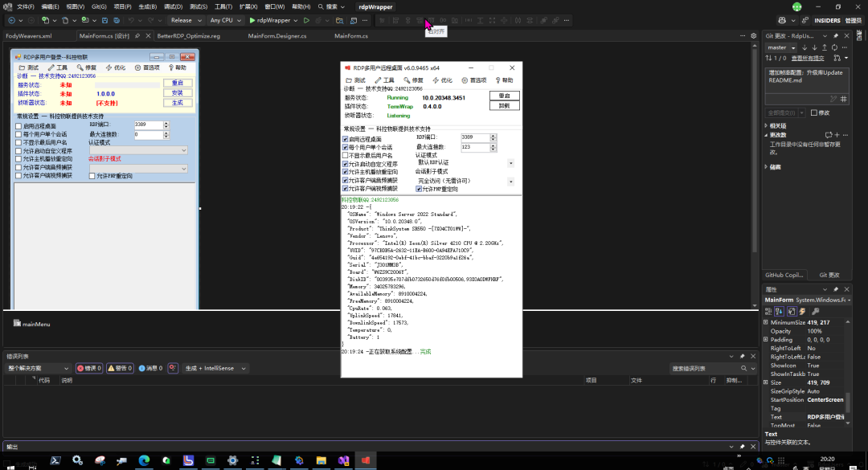Open the 整个解决方案 scope dropdown
Viewport: 868px width, 470px height.
click(38, 368)
